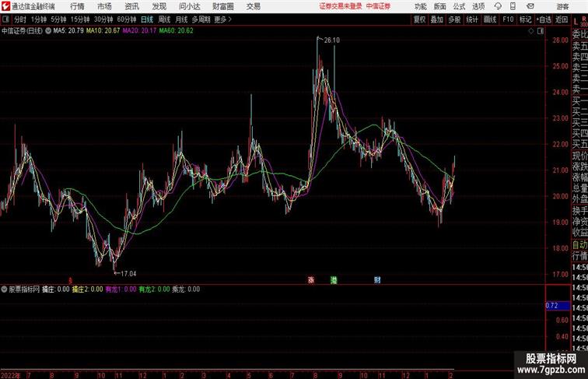Switch to 15分钟 period

pyautogui.click(x=80, y=19)
